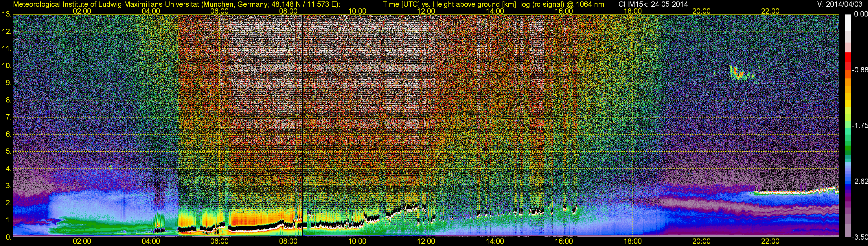Pick the red segment of the colorbar
Screen dimensions: 868x246
point(848,61)
